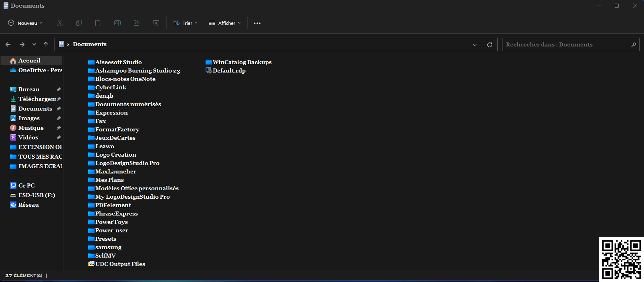Click Documents breadcrumb in address bar
This screenshot has height=282, width=644.
coord(90,44)
